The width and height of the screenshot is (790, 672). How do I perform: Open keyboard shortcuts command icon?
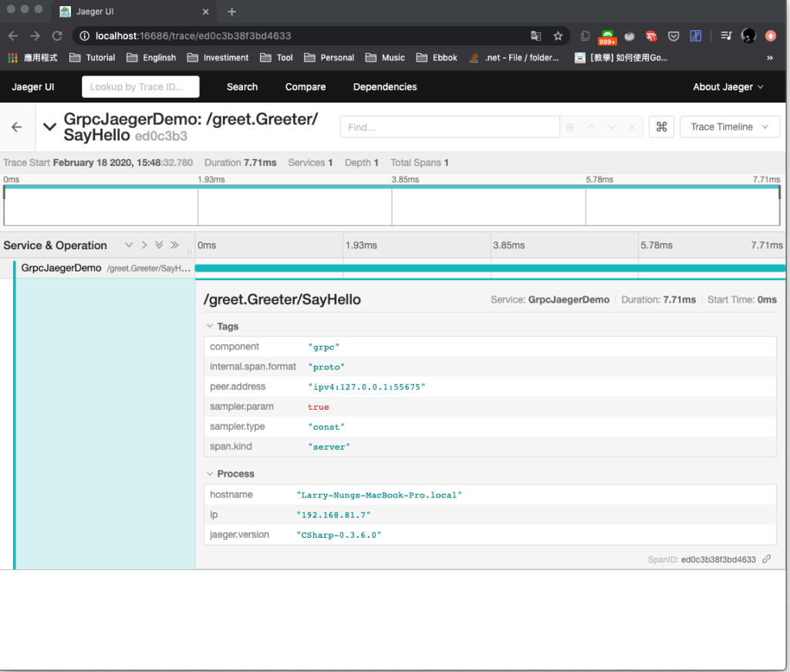(661, 127)
